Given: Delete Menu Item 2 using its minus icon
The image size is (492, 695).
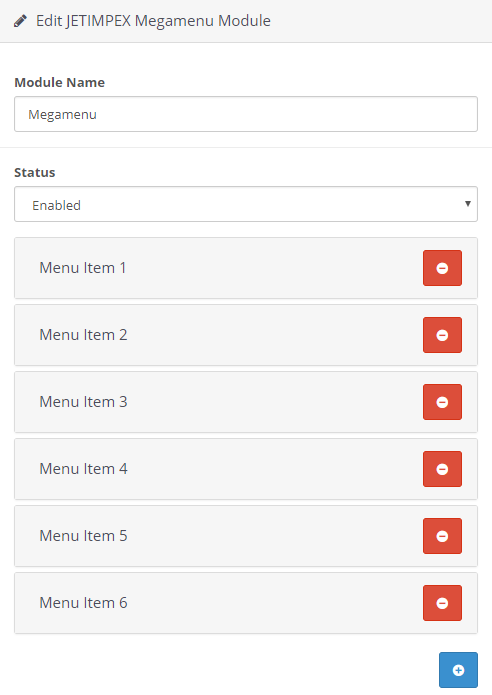Looking at the screenshot, I should tap(442, 335).
